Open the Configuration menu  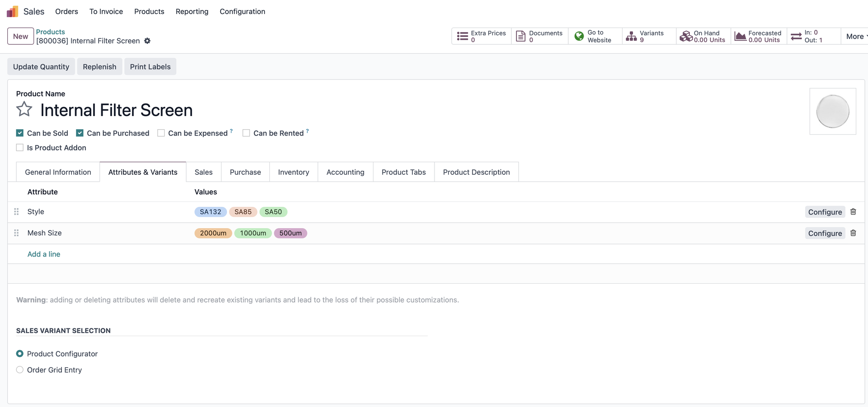point(242,11)
